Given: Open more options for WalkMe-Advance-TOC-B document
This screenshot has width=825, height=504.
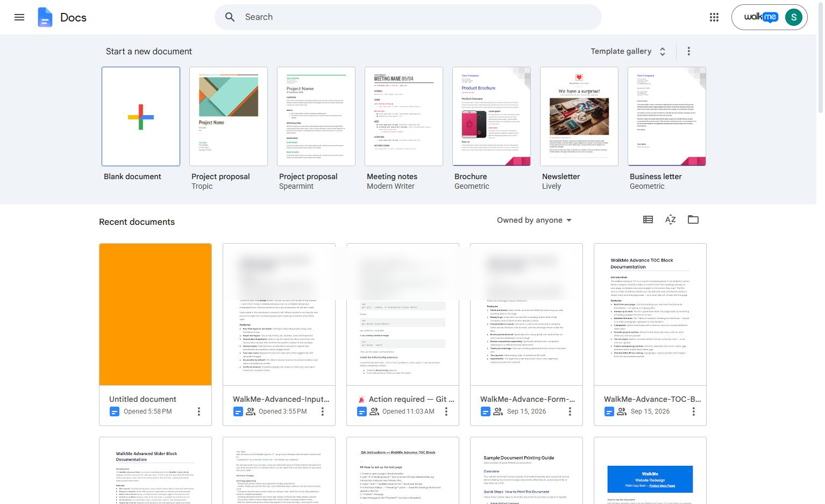Looking at the screenshot, I should coord(694,411).
